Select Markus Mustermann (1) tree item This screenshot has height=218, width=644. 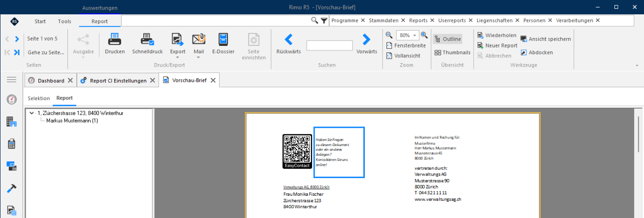[72, 120]
